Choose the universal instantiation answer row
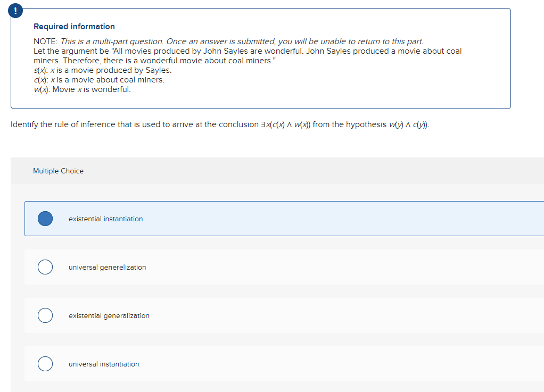This screenshot has width=544, height=392. click(x=213, y=364)
